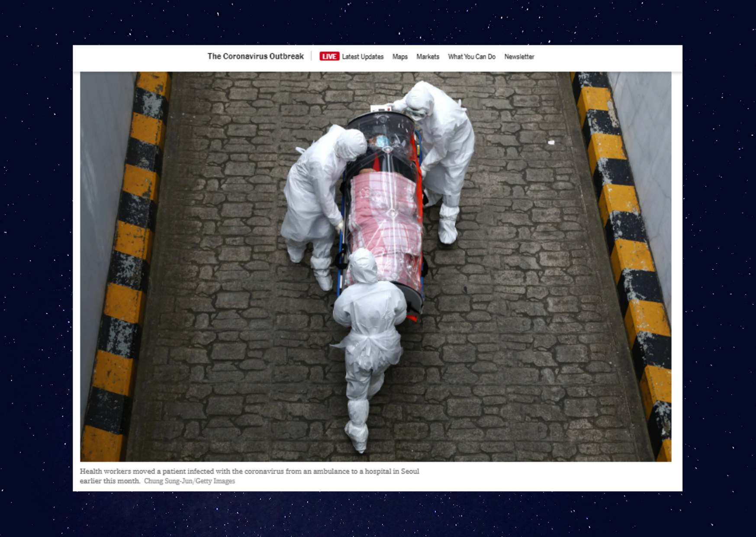Click the red LIVE badge

pos(329,56)
